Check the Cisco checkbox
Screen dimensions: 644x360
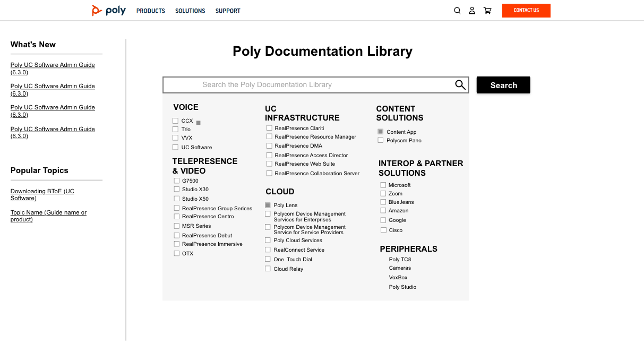pos(383,230)
